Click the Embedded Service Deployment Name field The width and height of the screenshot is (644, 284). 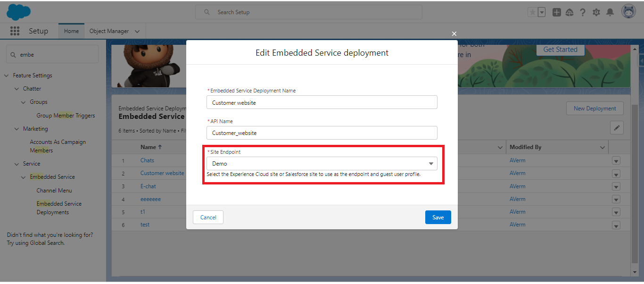322,102
